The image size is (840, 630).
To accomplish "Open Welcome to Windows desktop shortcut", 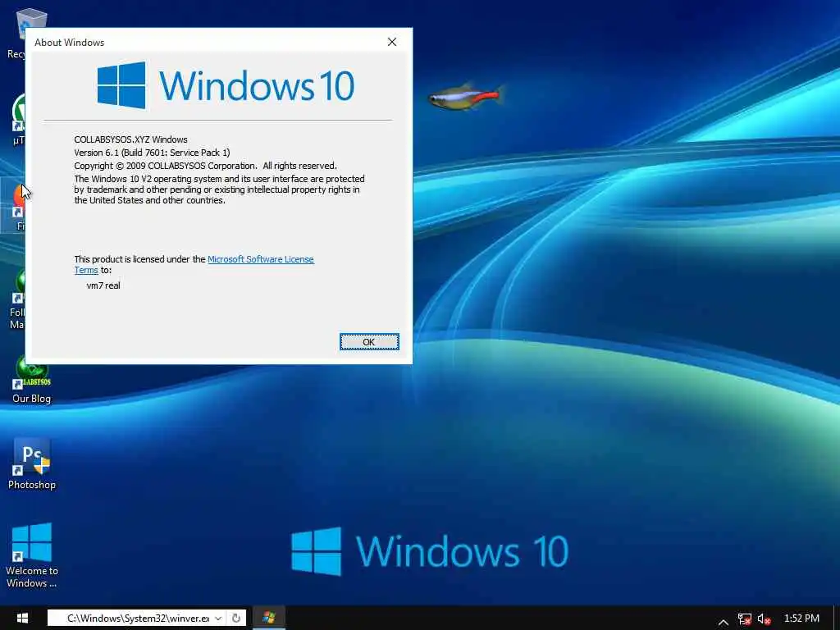I will [32, 555].
